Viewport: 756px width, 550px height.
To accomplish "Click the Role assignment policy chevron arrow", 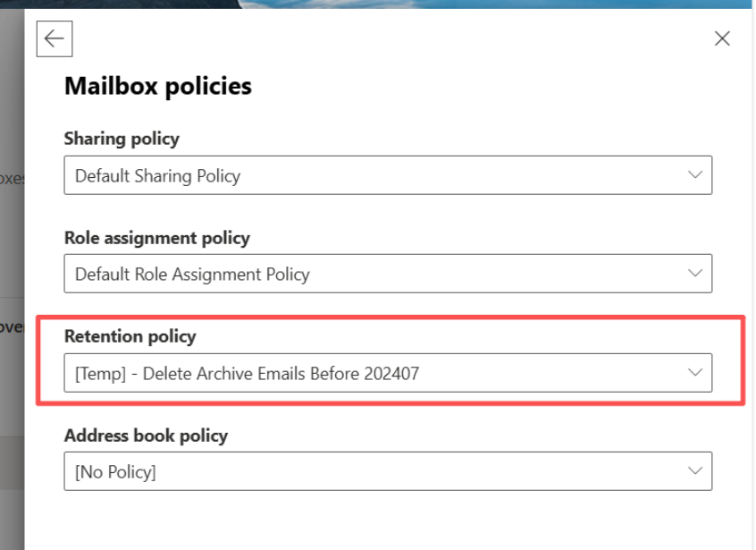I will [x=695, y=273].
